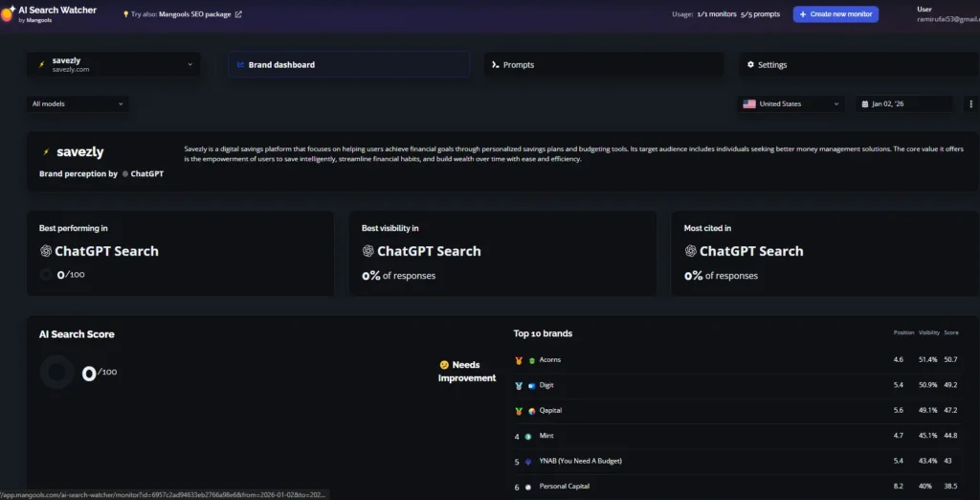
Task: Click the silver medal icon for Digit
Action: [x=518, y=385]
